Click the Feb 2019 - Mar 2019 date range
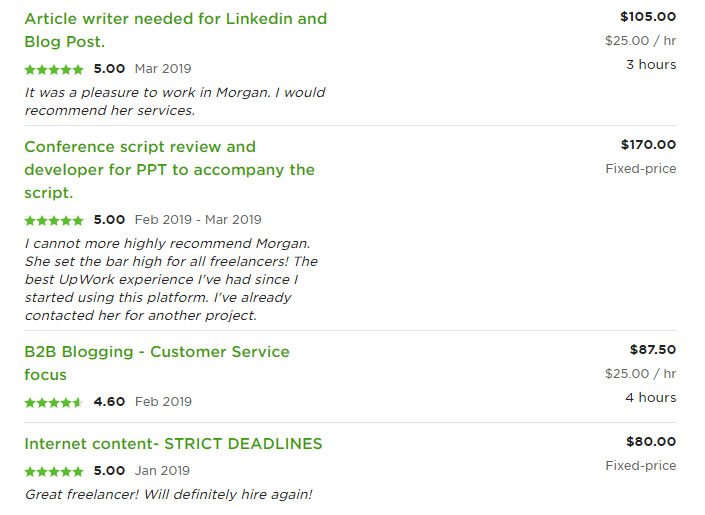Viewport: 705px width, 515px height. coord(198,220)
